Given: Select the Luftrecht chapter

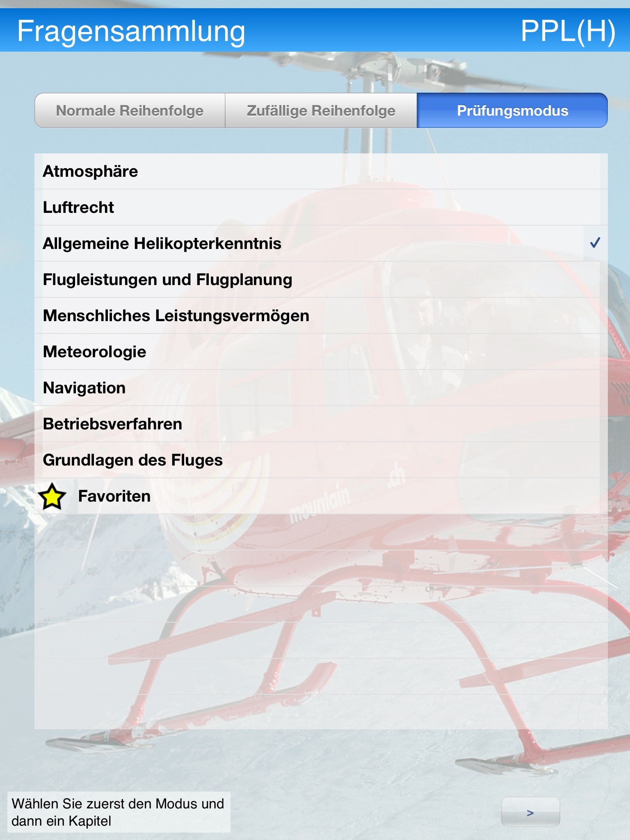Looking at the screenshot, I should point(321,208).
